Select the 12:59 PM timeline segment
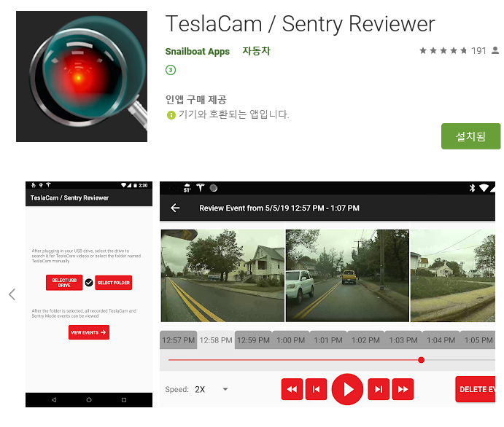This screenshot has height=427, width=504. (x=253, y=340)
